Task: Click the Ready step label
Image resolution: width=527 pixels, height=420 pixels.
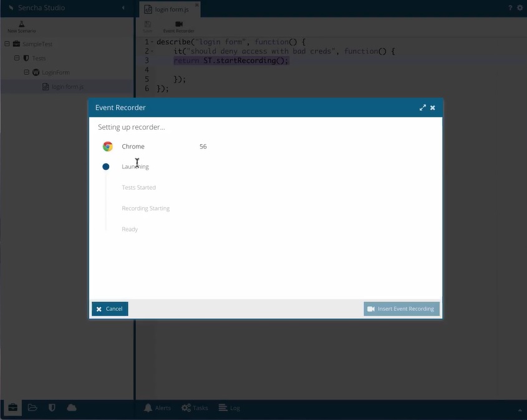Action: [x=130, y=229]
